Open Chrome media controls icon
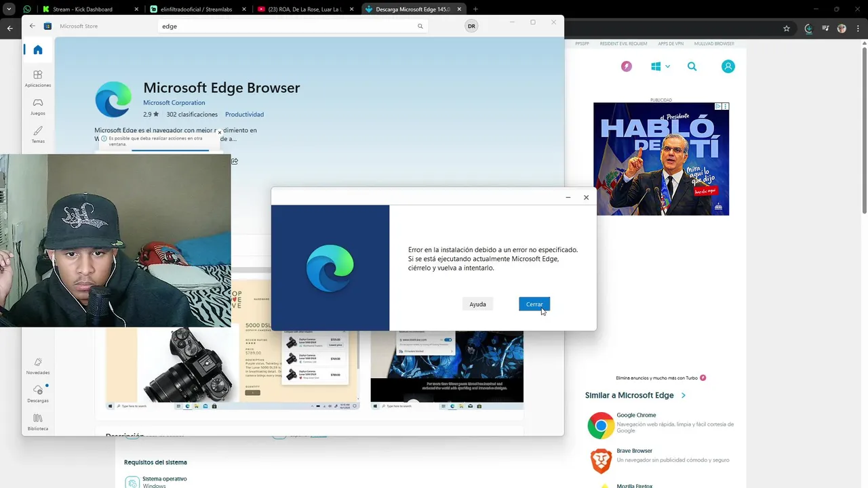868x488 pixels. point(825,28)
